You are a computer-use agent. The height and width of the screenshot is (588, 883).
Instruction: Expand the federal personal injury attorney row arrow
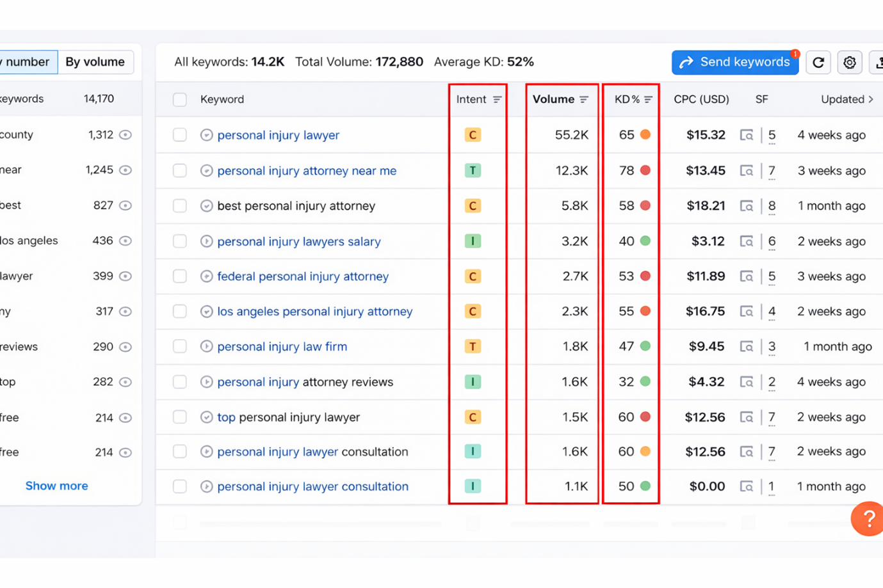click(x=206, y=276)
